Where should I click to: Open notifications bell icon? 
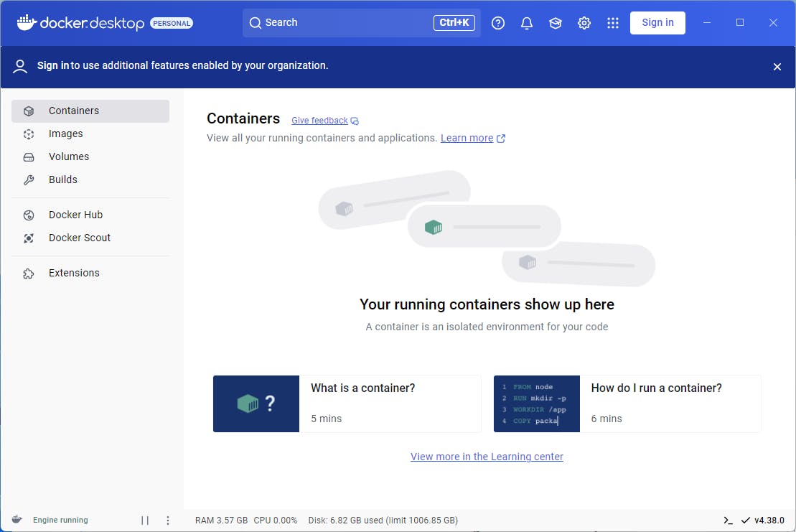[527, 23]
